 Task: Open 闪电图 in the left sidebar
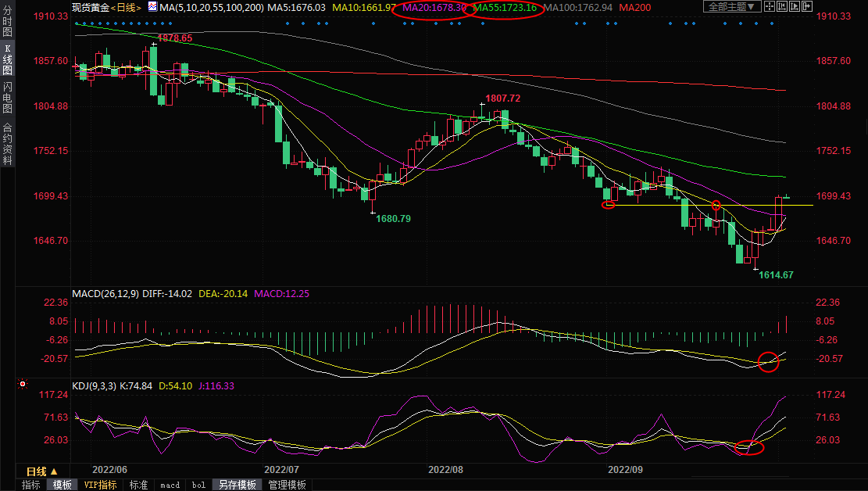point(7,99)
